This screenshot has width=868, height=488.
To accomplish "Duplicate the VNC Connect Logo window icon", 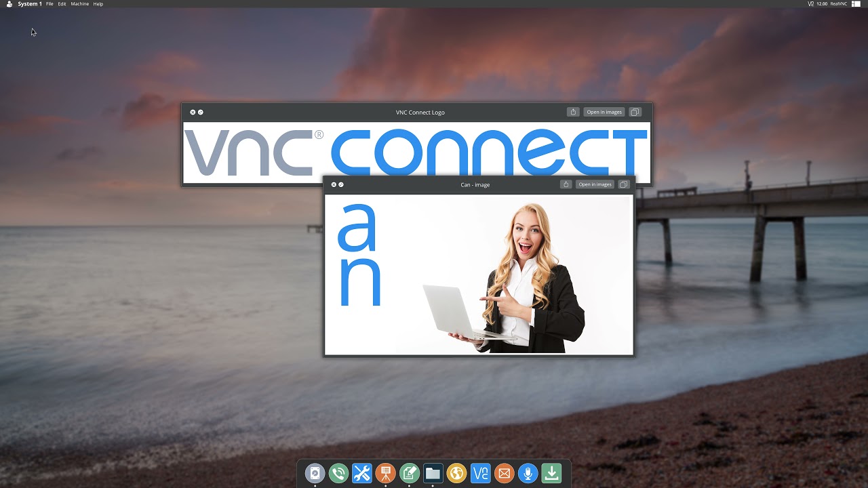I will pos(635,112).
